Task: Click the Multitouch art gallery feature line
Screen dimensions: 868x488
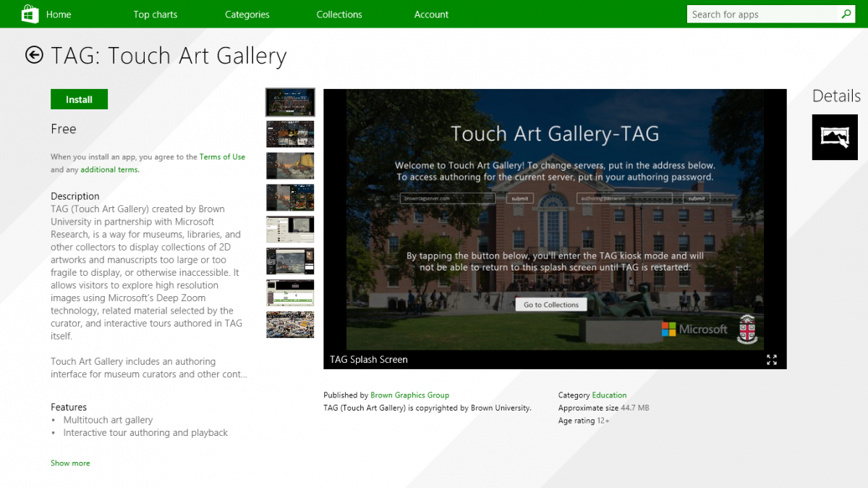Action: [109, 420]
